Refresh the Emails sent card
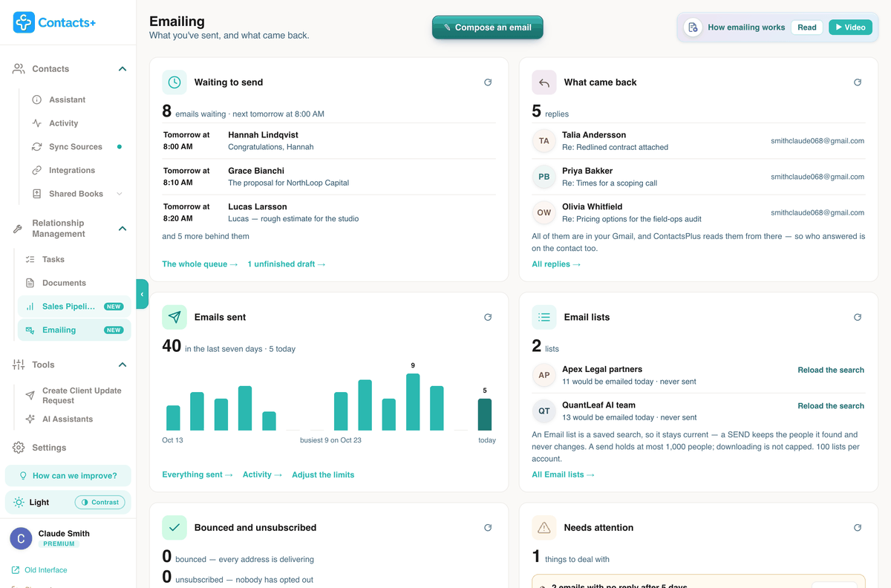The width and height of the screenshot is (891, 588). (488, 317)
